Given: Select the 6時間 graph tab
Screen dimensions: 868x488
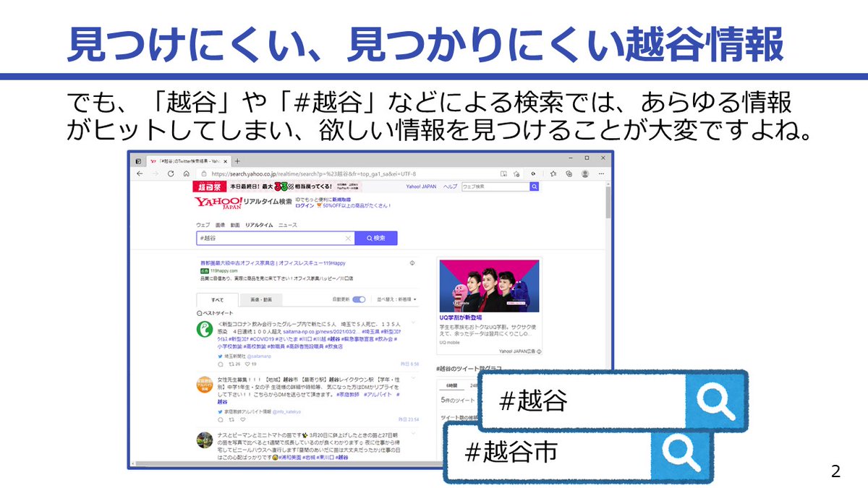Looking at the screenshot, I should pos(452,385).
